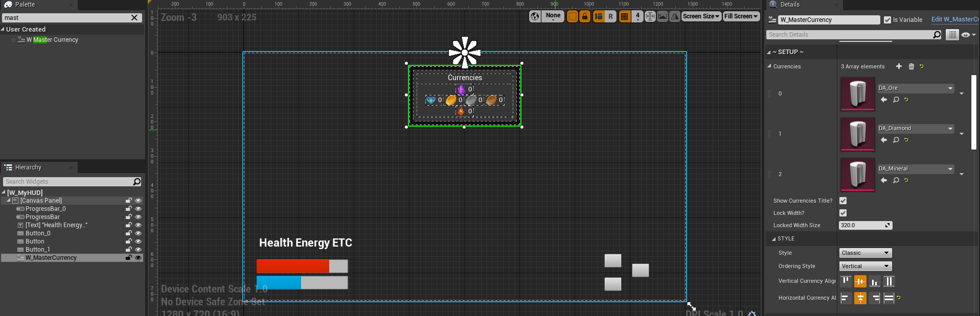Toggle visibility eye for W_MasterCurrency row
Image resolution: width=980 pixels, height=316 pixels.
[138, 258]
